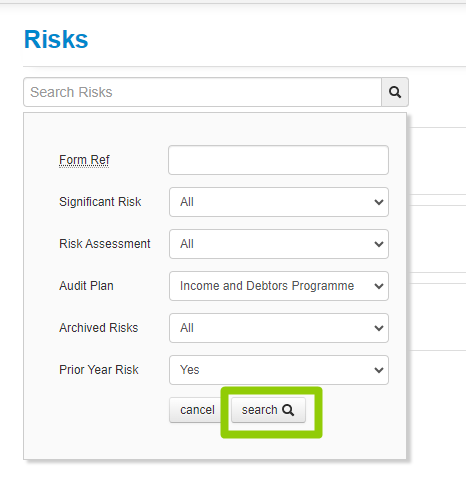Open the Risk Assessment dropdown
Viewport: 466px width, 477px height.
pyautogui.click(x=279, y=244)
